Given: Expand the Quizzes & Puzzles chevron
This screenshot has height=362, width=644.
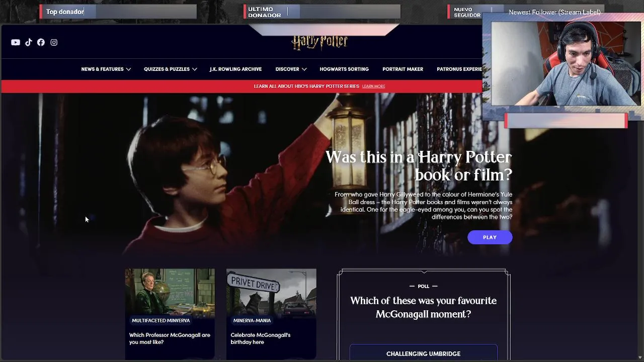Looking at the screenshot, I should [194, 69].
